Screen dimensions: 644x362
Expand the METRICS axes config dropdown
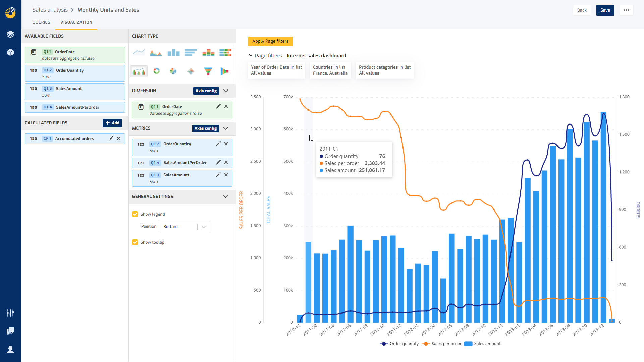(x=226, y=128)
